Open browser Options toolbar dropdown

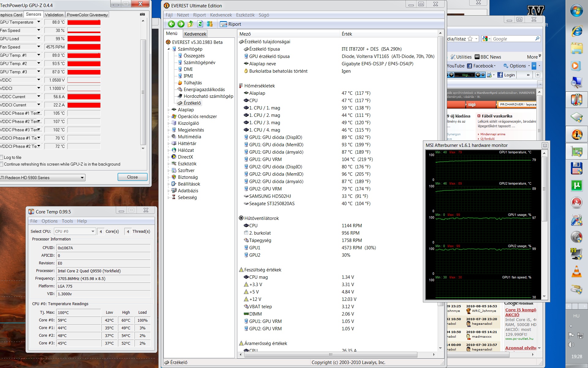click(517, 66)
